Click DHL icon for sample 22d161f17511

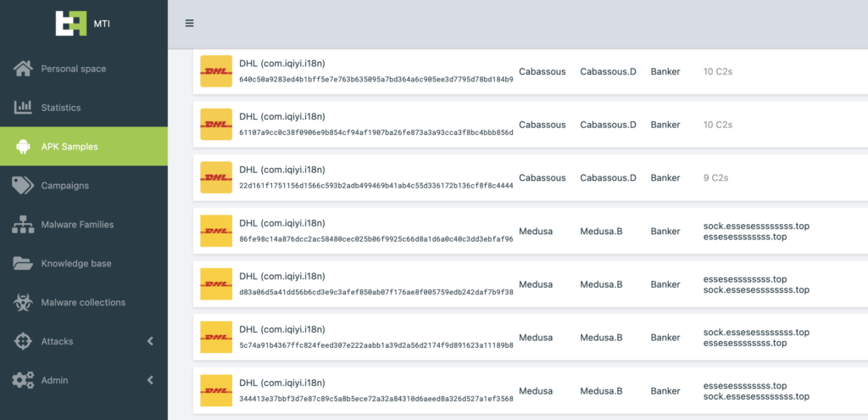[x=216, y=177]
